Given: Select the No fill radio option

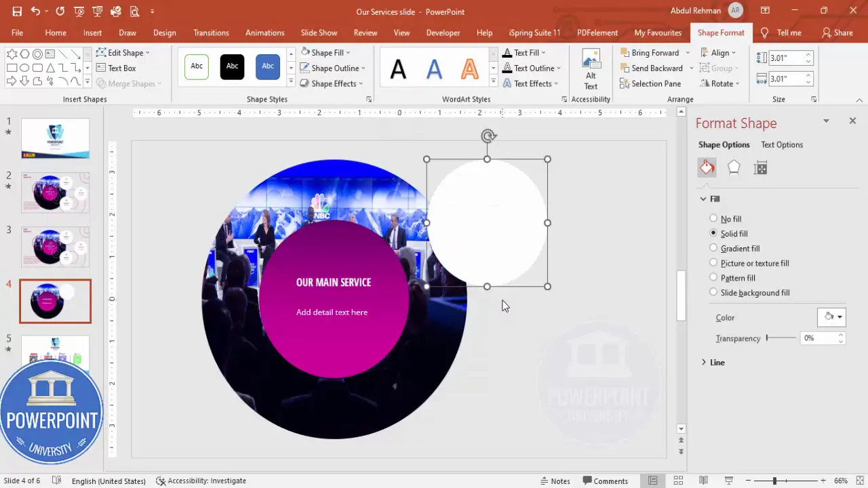Looking at the screenshot, I should pos(713,218).
